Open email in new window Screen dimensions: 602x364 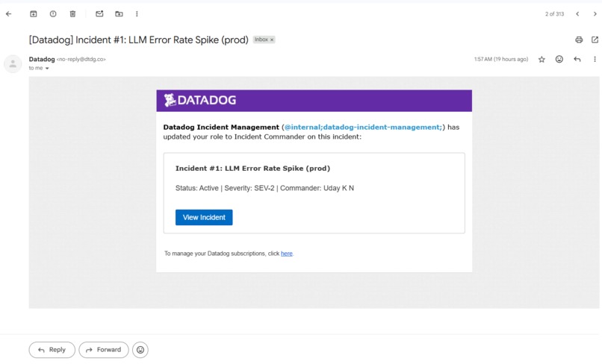[x=595, y=40]
